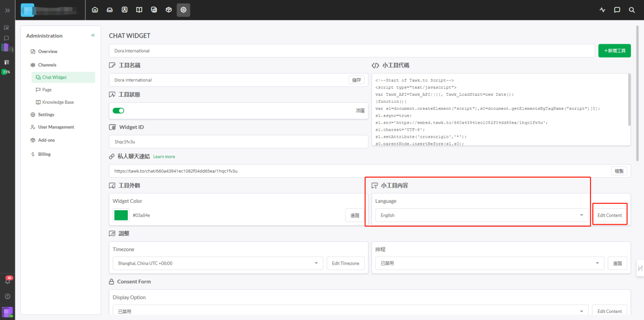
Task: Open the contacts icon in top bar
Action: [x=125, y=10]
